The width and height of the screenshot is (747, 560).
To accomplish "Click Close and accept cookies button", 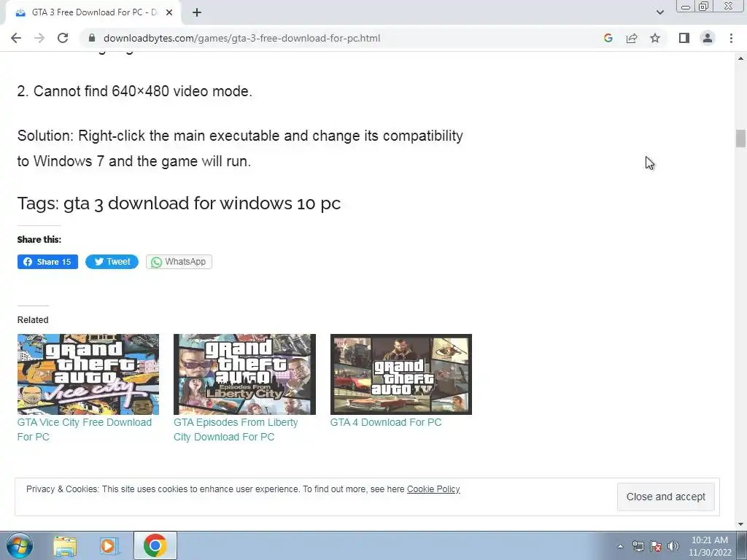I will click(x=665, y=497).
